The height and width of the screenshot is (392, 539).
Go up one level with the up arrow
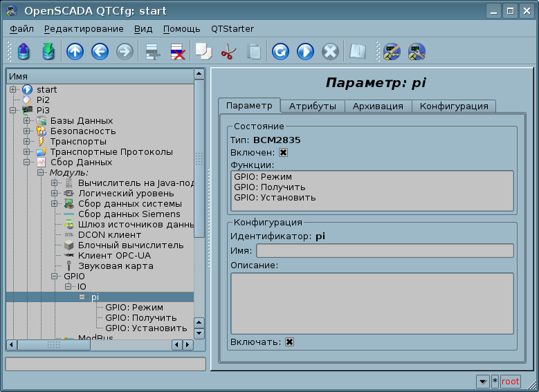pos(75,51)
